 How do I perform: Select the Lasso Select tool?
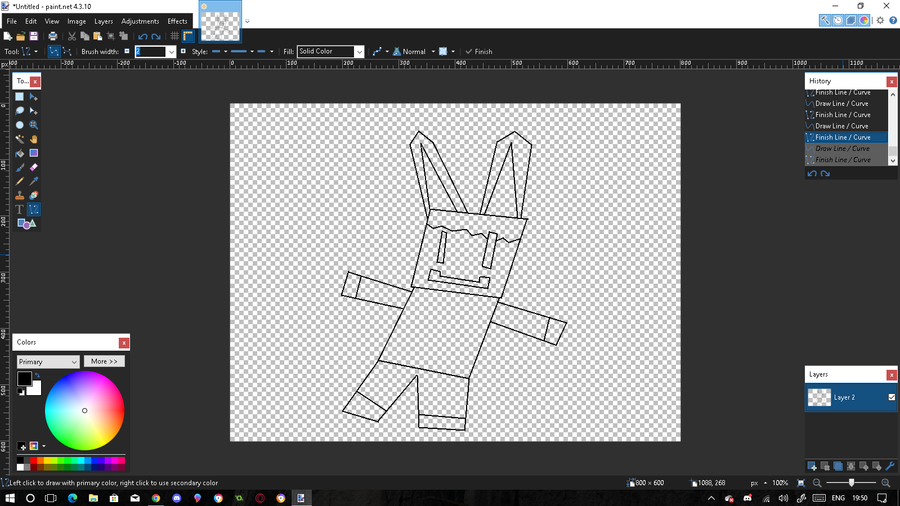20,111
